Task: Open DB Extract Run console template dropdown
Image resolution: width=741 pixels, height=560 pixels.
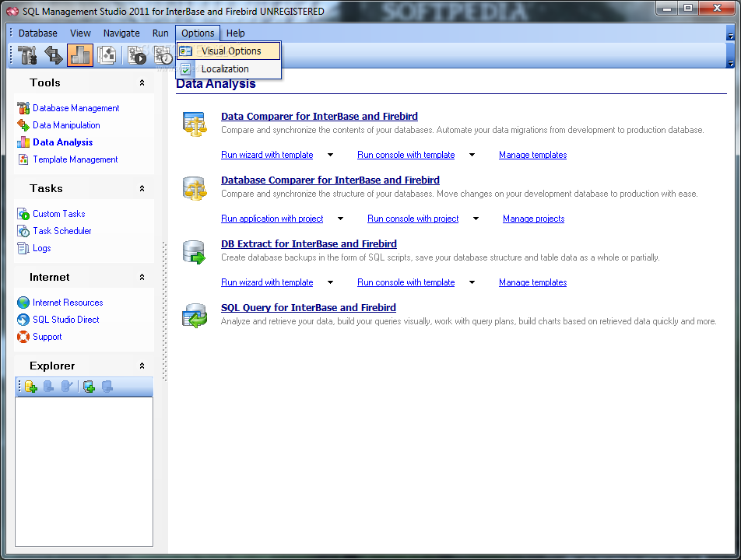Action: click(472, 282)
